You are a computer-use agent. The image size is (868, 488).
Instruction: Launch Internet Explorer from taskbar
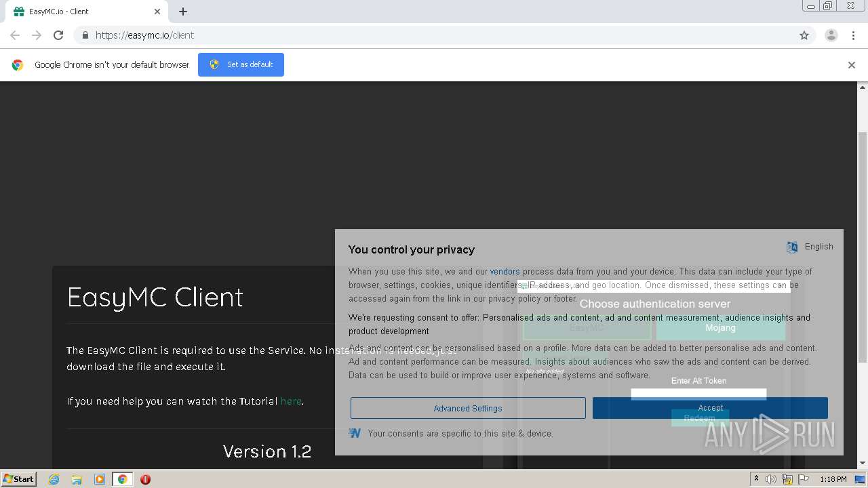54,479
